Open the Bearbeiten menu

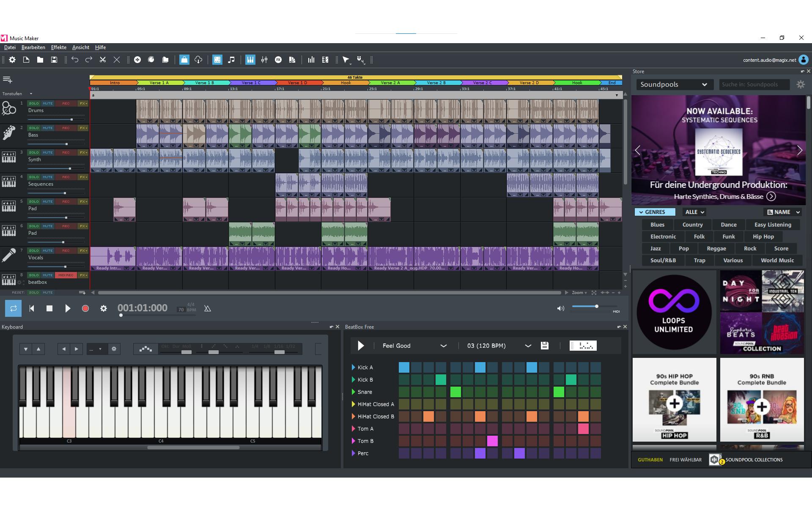point(33,47)
